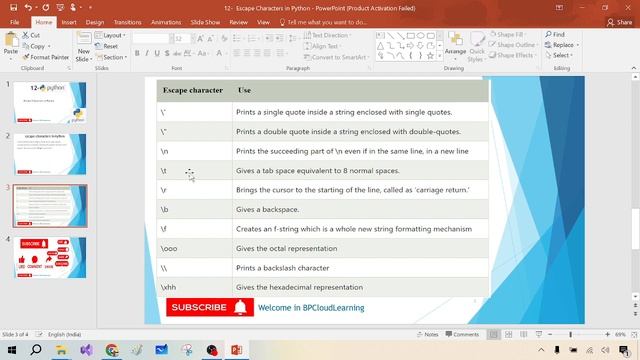640x360 pixels.
Task: Select slide 1 thumbnail
Action: (x=50, y=102)
